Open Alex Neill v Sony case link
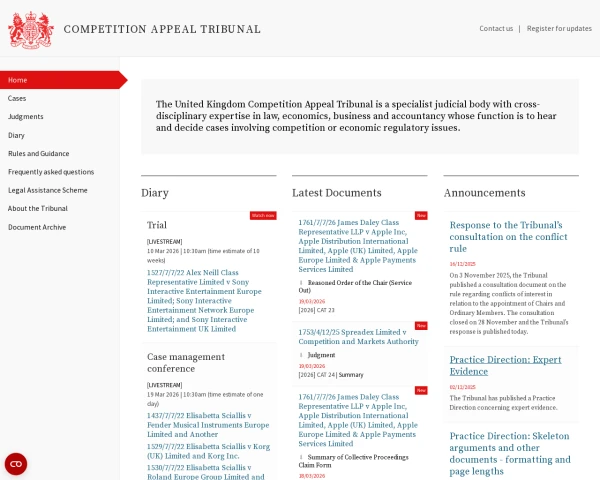The width and height of the screenshot is (600, 480). [x=204, y=300]
